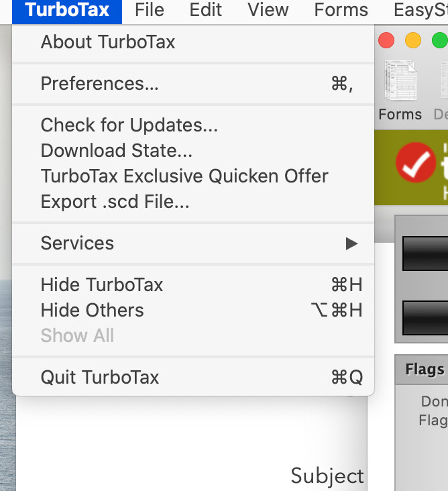Click the lower black gradient button
Image resolution: width=448 pixels, height=491 pixels.
[x=425, y=318]
